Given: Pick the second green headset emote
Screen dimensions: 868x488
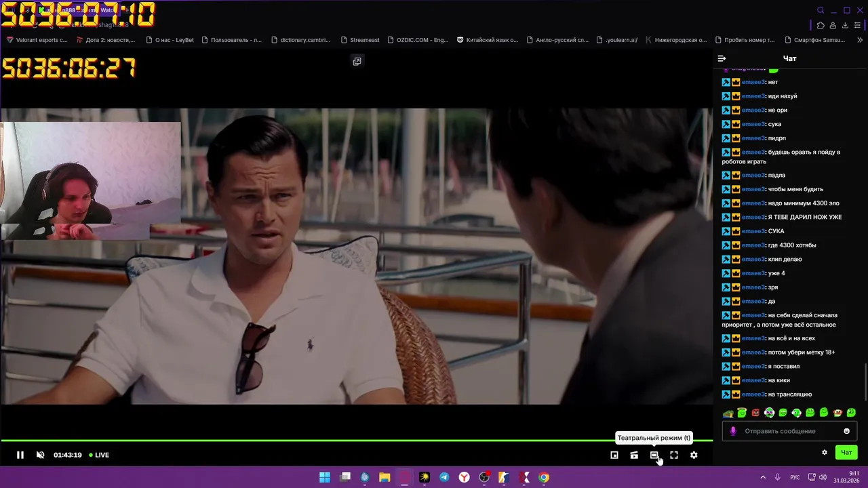Looking at the screenshot, I should tap(797, 412).
